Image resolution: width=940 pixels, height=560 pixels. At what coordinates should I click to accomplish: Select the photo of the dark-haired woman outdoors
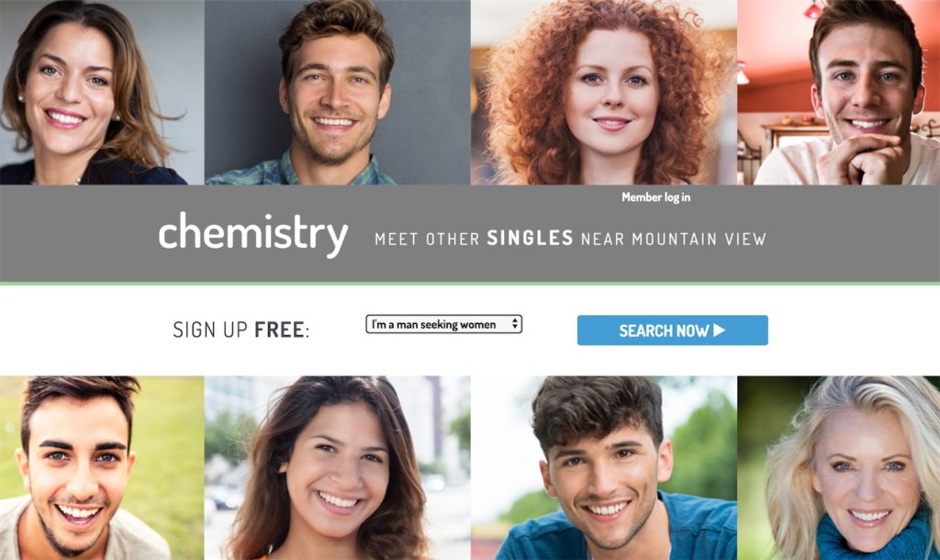(338, 468)
